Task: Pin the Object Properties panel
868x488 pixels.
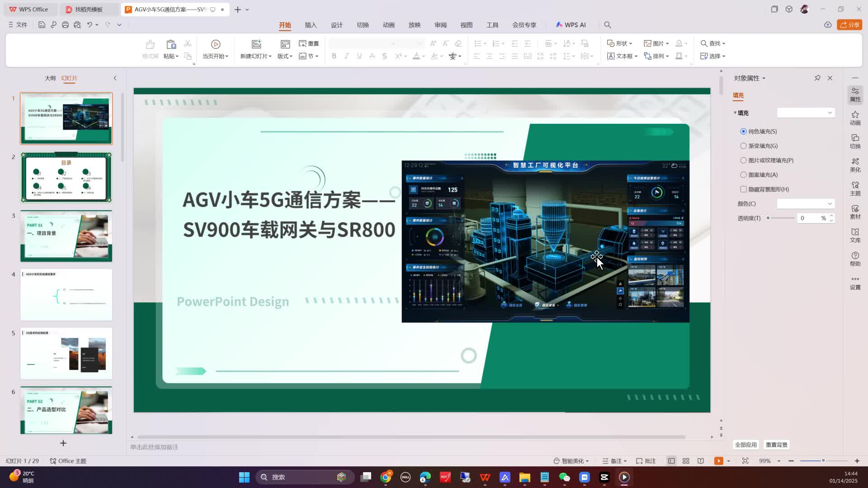Action: point(817,78)
